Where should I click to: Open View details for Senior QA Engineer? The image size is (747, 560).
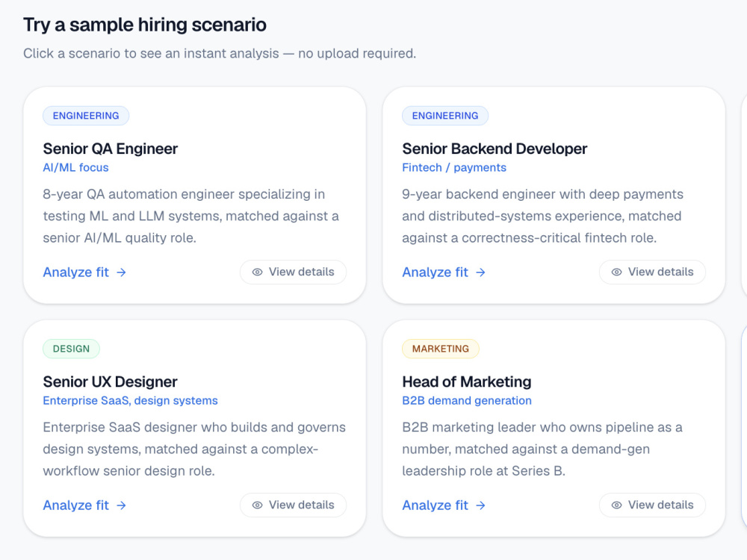click(293, 272)
